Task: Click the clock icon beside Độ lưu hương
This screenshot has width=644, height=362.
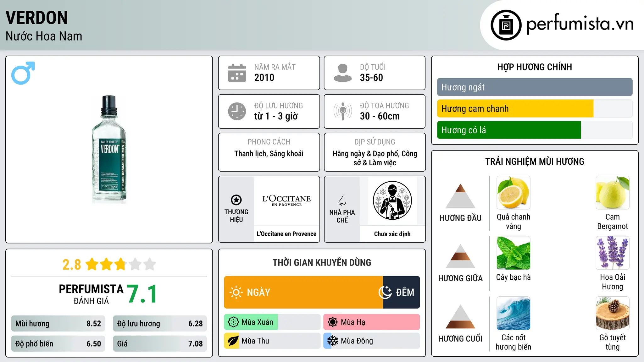Action: pyautogui.click(x=237, y=111)
